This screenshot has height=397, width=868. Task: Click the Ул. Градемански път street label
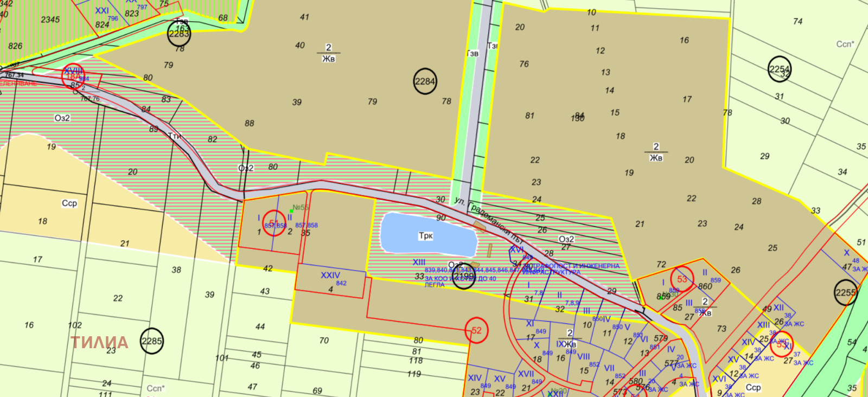click(x=488, y=219)
